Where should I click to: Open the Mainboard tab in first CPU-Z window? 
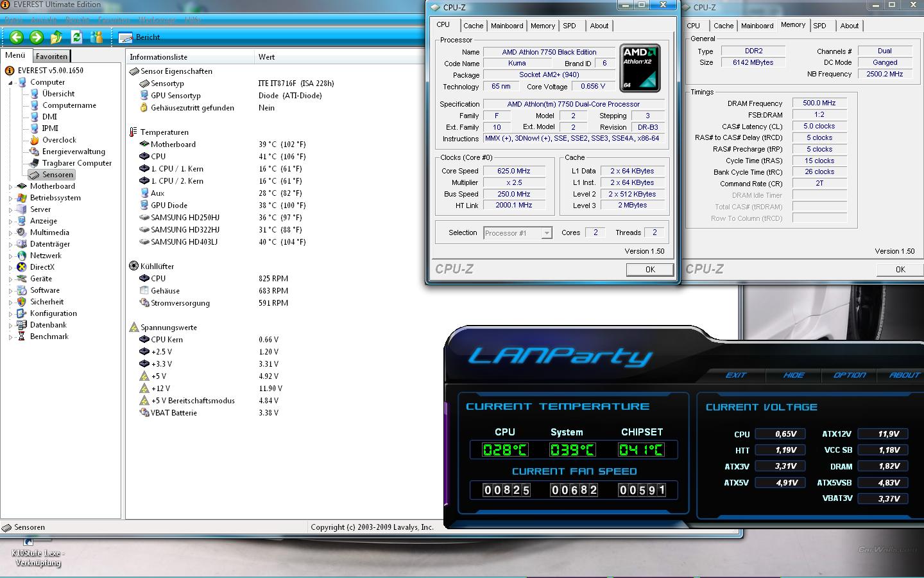[x=507, y=26]
